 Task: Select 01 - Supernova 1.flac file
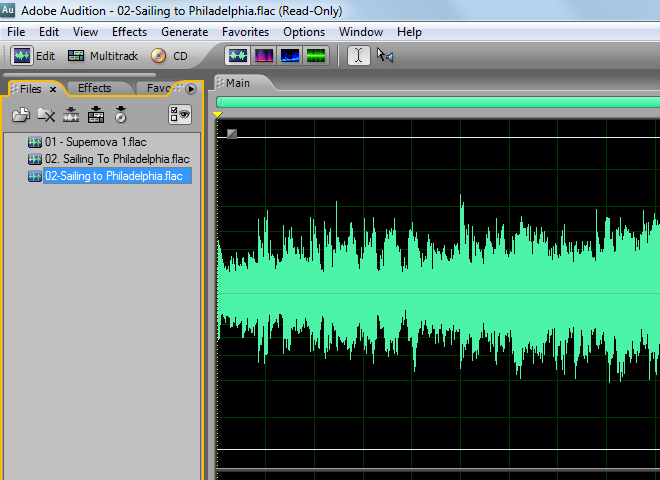pos(87,142)
